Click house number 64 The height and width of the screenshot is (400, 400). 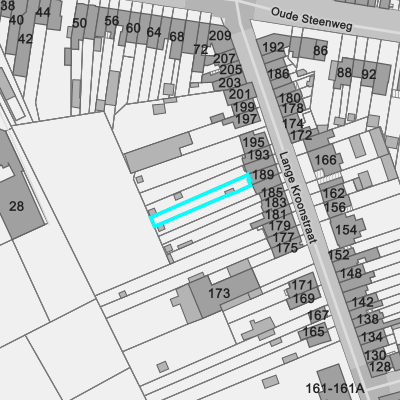point(154,32)
